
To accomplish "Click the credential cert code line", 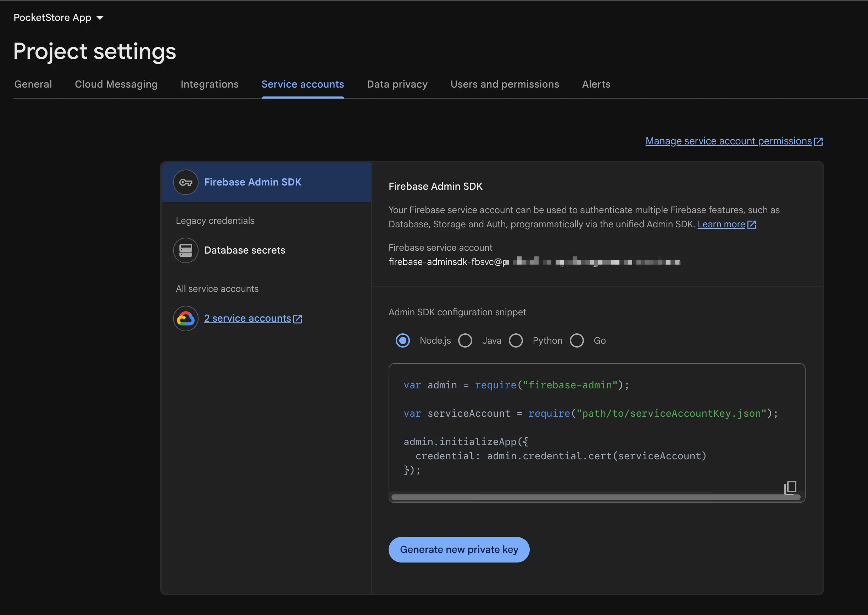I will 561,456.
